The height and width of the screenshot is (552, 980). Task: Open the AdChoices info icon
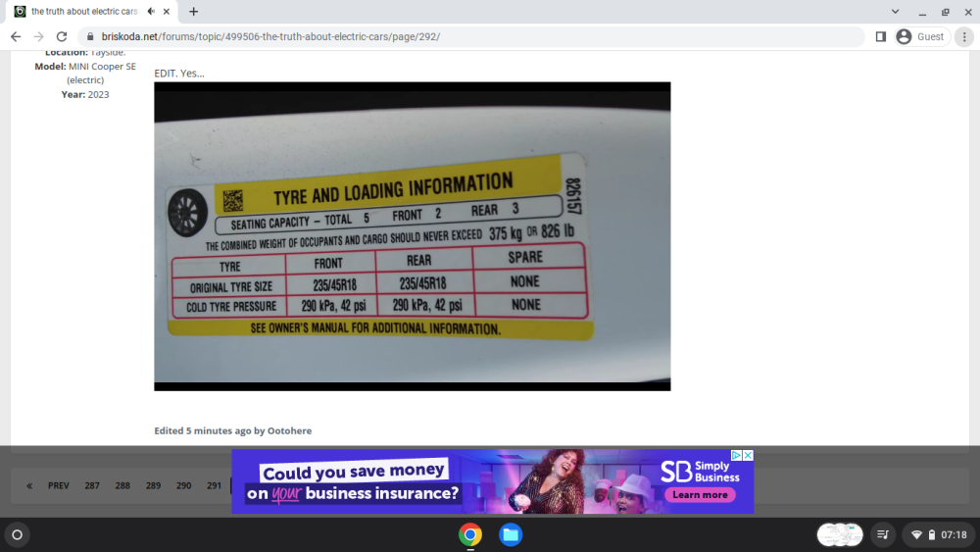click(736, 455)
